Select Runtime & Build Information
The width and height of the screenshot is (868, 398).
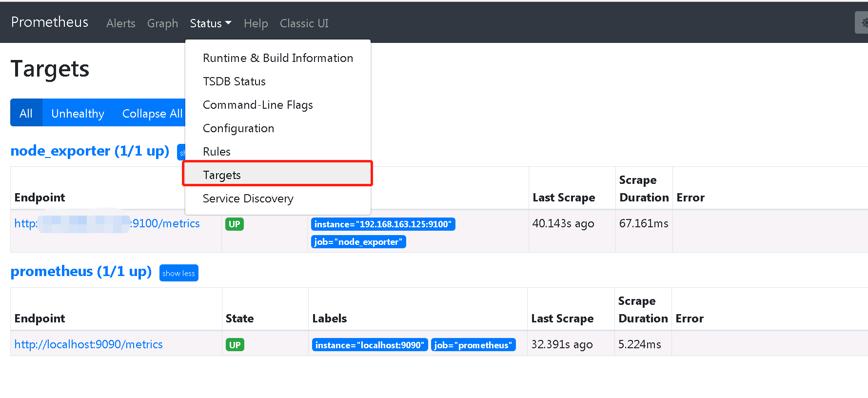[x=278, y=58]
